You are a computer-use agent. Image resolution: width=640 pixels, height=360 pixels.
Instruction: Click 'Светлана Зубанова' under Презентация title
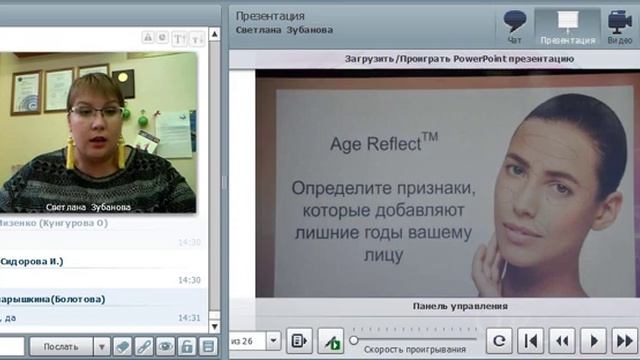[284, 30]
